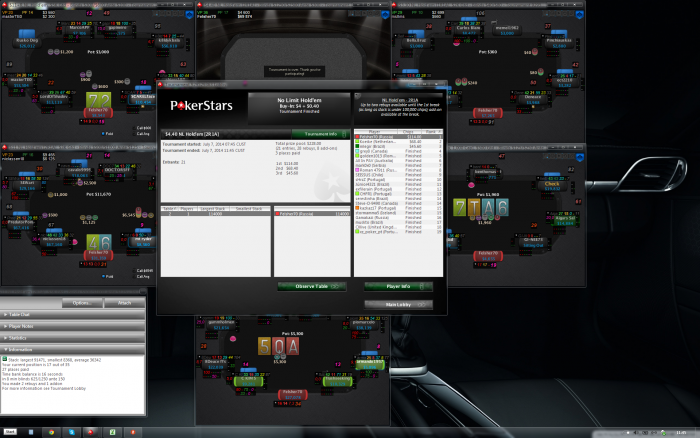The width and height of the screenshot is (700, 438).
Task: Click the blue shield icon on the Pot $3,000 table
Action: (189, 15)
